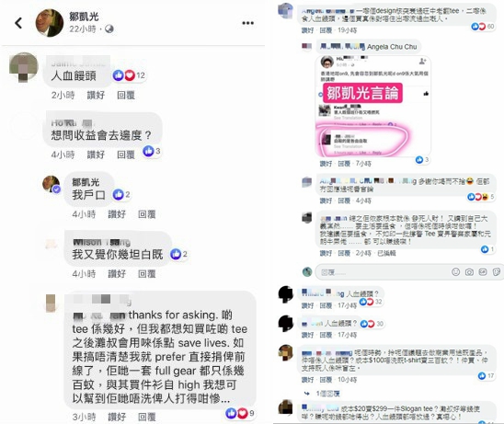This screenshot has height=424, width=504.
Task: Open the three-dots post options menu
Action: pyautogui.click(x=247, y=23)
